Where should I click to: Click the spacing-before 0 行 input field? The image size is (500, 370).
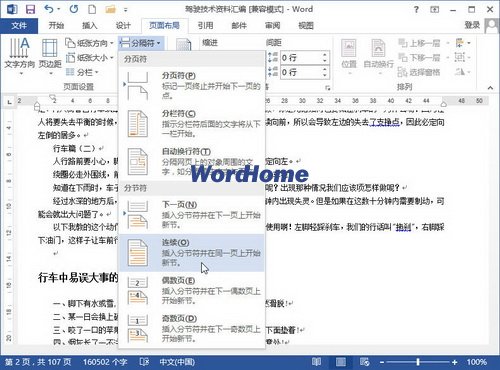[301, 58]
